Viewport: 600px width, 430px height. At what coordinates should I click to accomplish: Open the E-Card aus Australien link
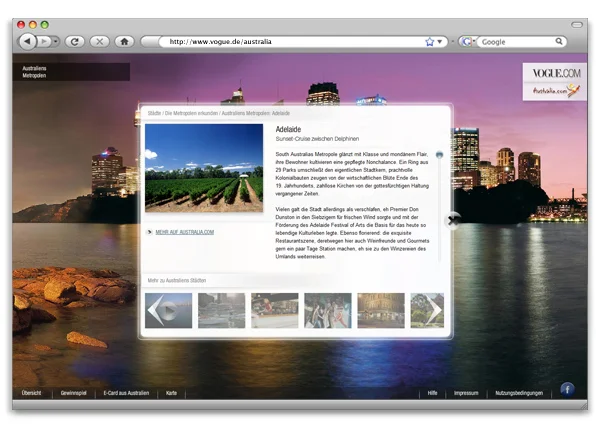click(126, 393)
